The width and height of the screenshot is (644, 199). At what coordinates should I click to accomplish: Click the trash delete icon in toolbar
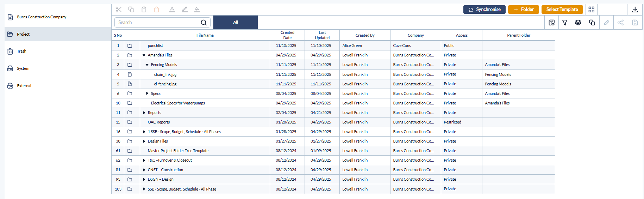(x=157, y=10)
